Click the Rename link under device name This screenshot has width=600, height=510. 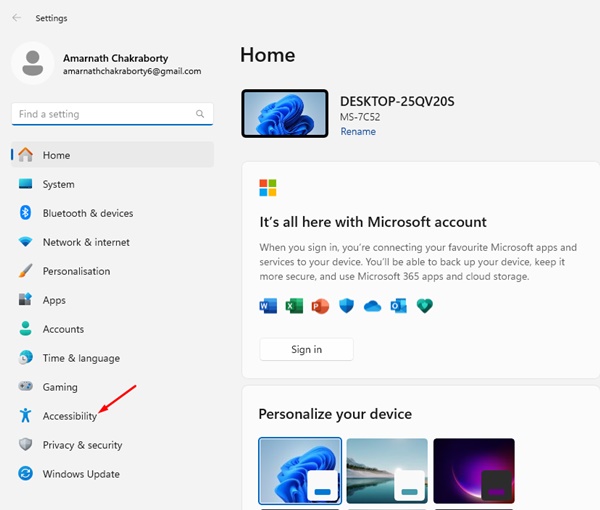358,132
